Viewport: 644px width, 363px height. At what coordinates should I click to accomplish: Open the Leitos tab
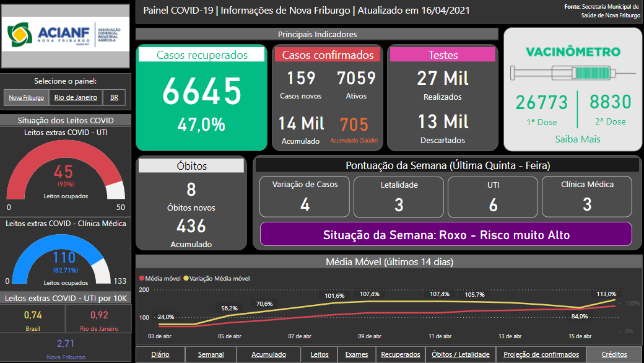[x=320, y=355]
